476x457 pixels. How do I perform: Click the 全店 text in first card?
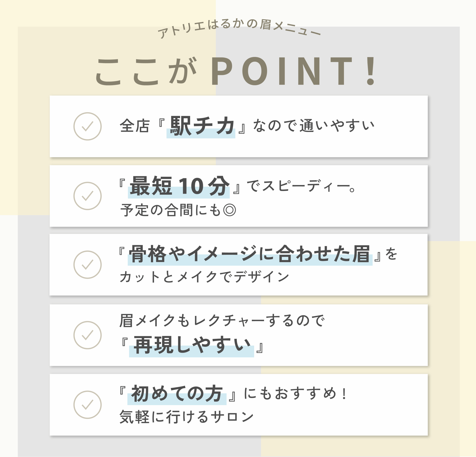[135, 126]
